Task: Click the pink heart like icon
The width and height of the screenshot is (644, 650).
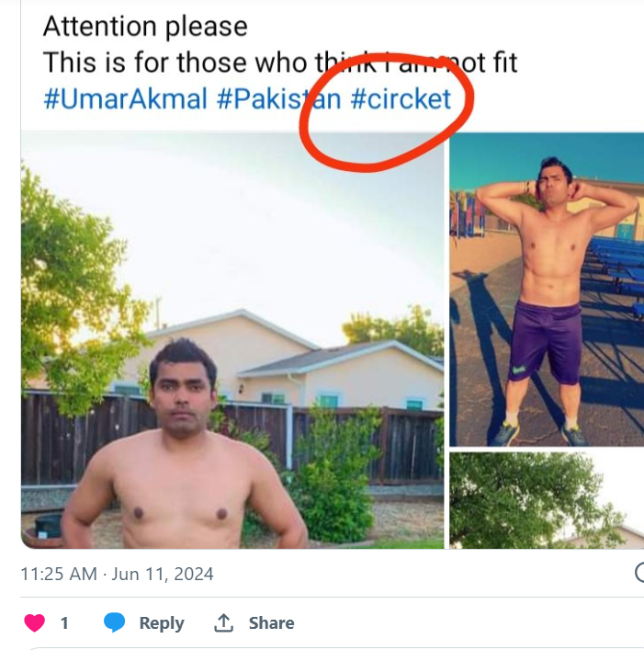Action: tap(35, 622)
